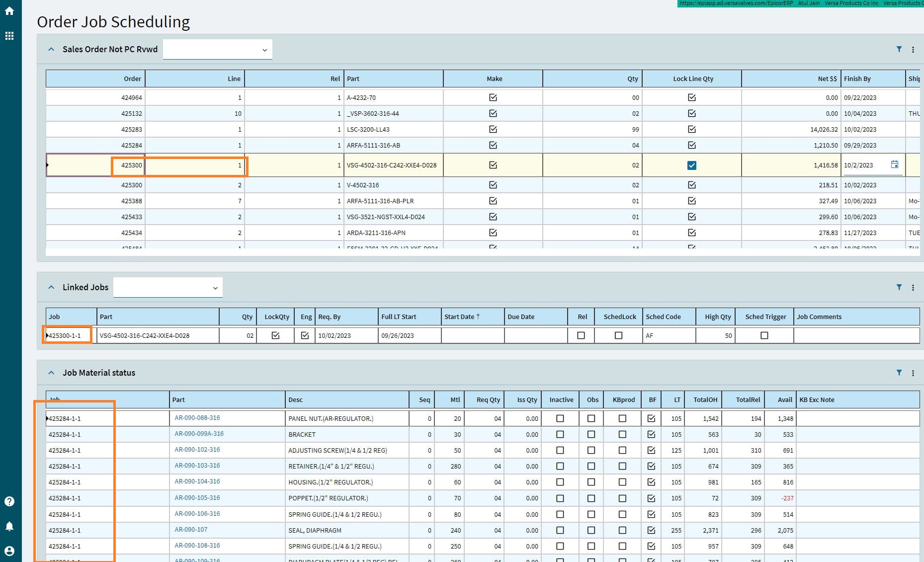Screen dimensions: 924x562
Task: Open part link AR-090-088-316
Action: pos(197,418)
